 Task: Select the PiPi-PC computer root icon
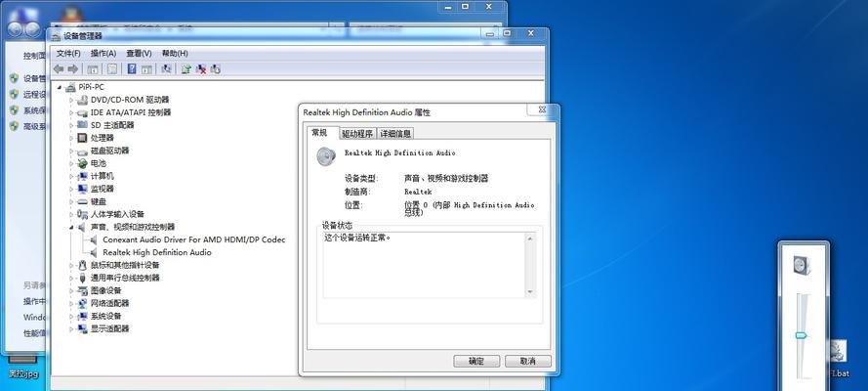coord(69,88)
